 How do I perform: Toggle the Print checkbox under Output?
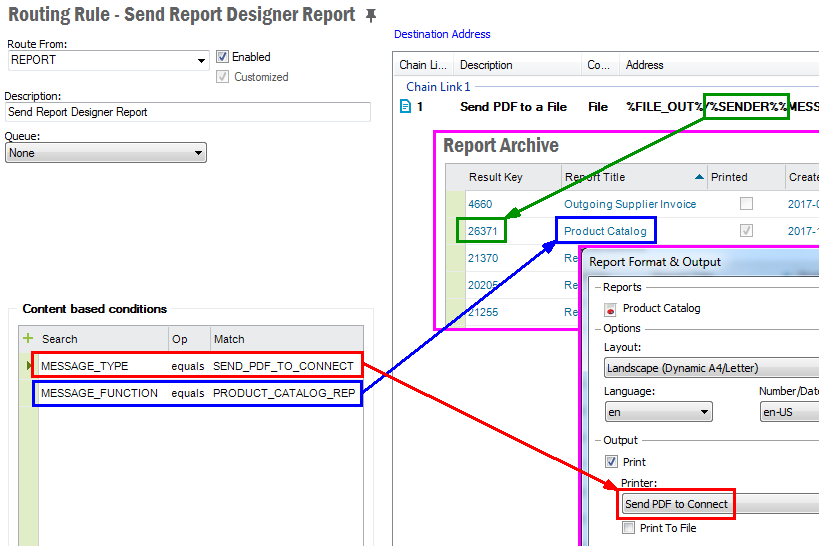(x=611, y=462)
